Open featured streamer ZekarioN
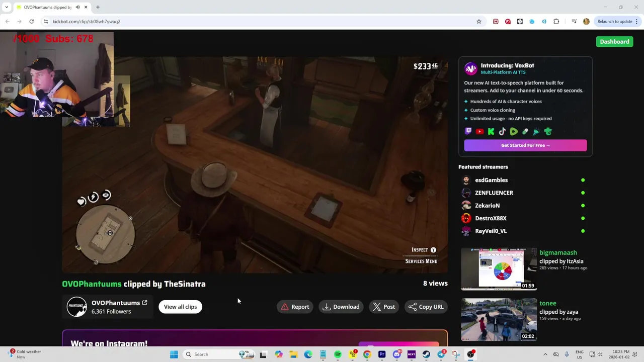This screenshot has width=644, height=362. 487,206
